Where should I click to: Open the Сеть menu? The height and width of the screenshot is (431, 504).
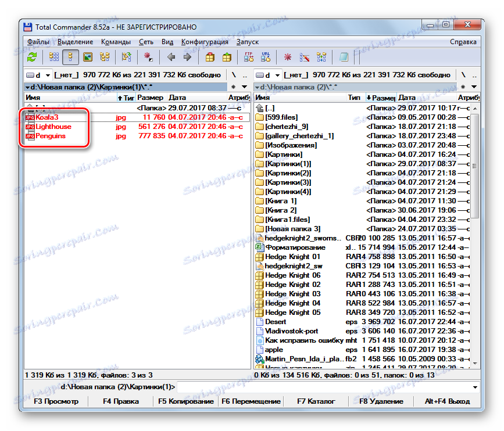pyautogui.click(x=146, y=42)
